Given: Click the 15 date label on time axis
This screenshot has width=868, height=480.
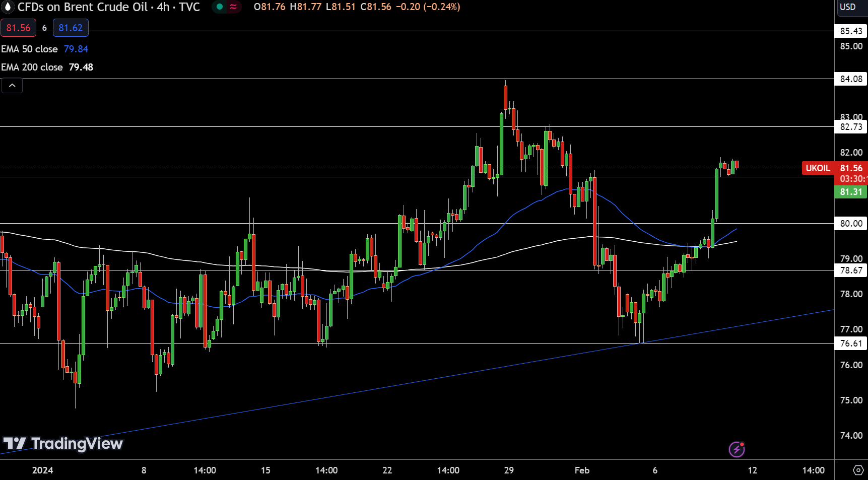Looking at the screenshot, I should click(265, 470).
